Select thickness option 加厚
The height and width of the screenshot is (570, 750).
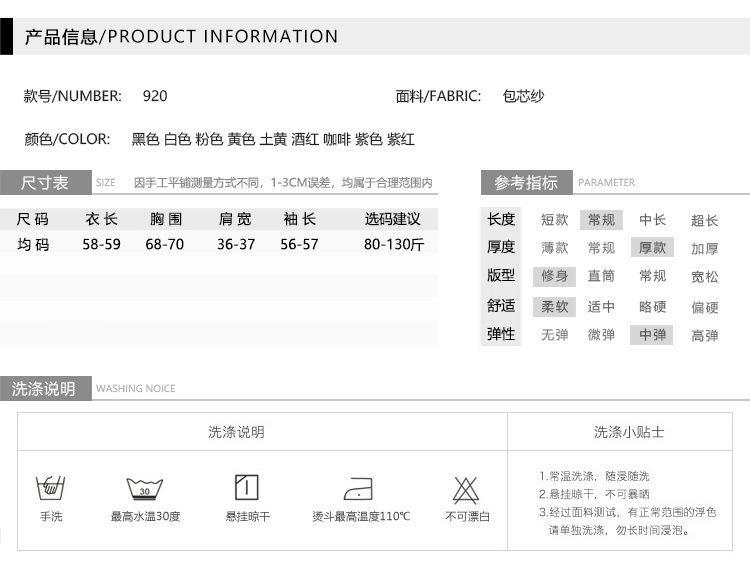point(705,249)
